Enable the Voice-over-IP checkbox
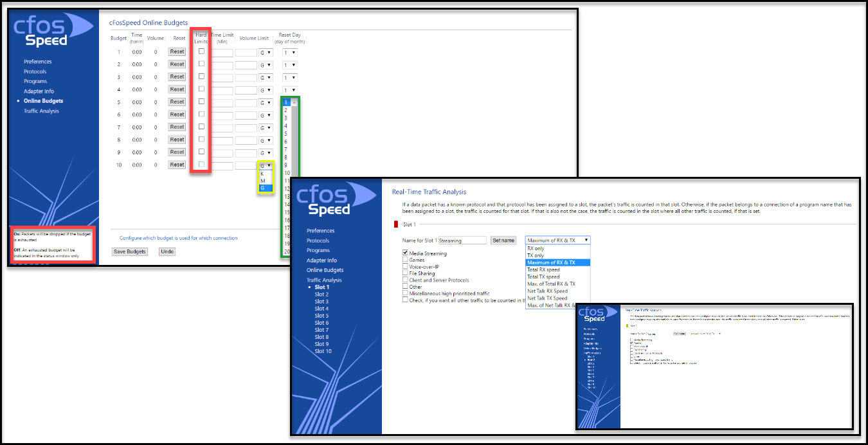 [405, 267]
